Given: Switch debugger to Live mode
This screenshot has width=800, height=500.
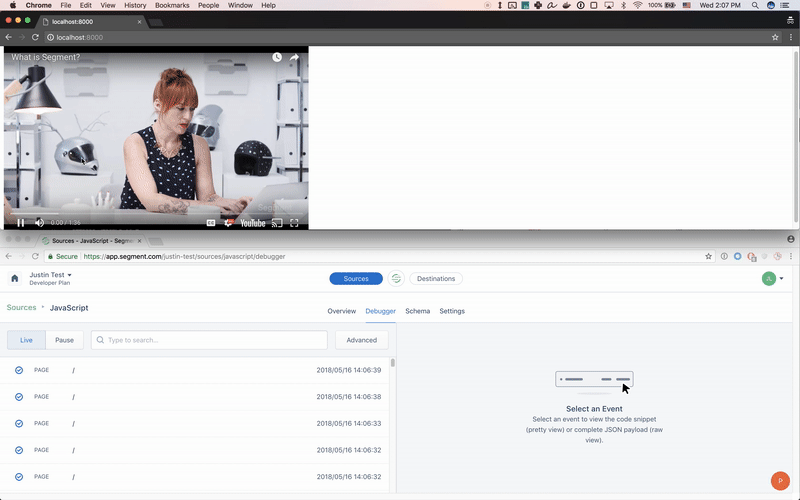Looking at the screenshot, I should click(26, 340).
